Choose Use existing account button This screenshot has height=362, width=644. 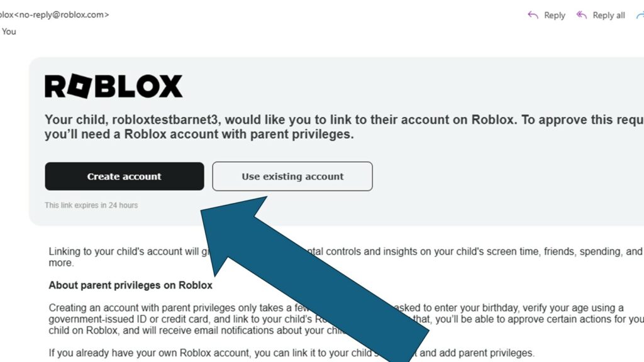pos(292,177)
